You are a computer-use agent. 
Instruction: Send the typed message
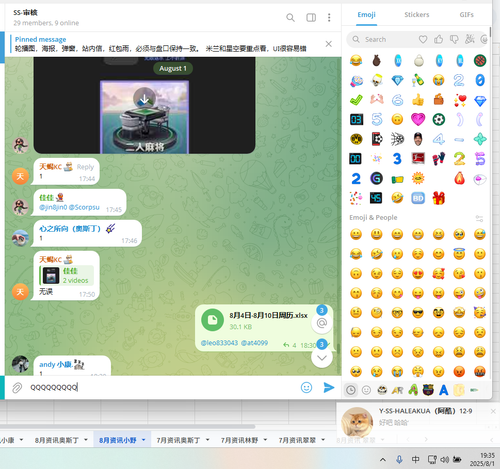pyautogui.click(x=329, y=387)
